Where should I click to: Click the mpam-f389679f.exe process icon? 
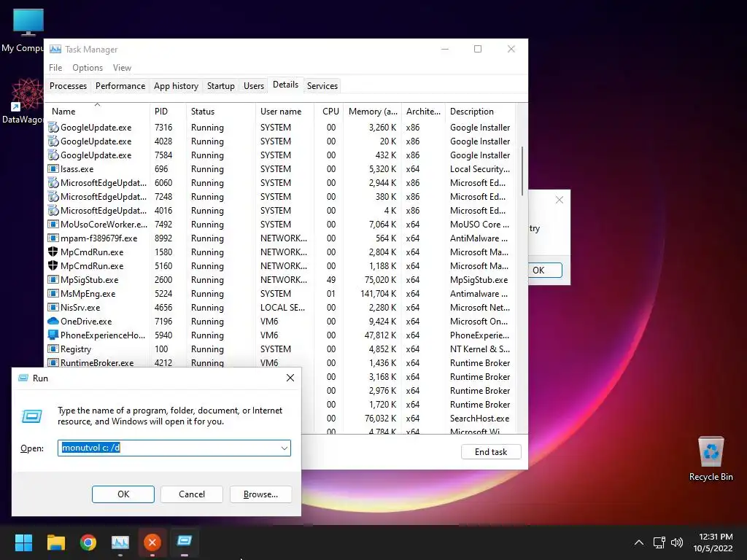pyautogui.click(x=53, y=238)
